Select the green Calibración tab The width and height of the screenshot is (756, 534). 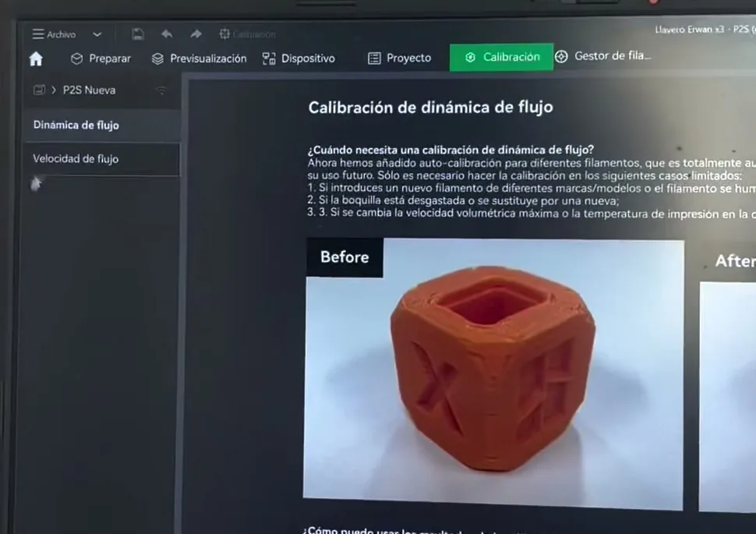[x=501, y=57]
